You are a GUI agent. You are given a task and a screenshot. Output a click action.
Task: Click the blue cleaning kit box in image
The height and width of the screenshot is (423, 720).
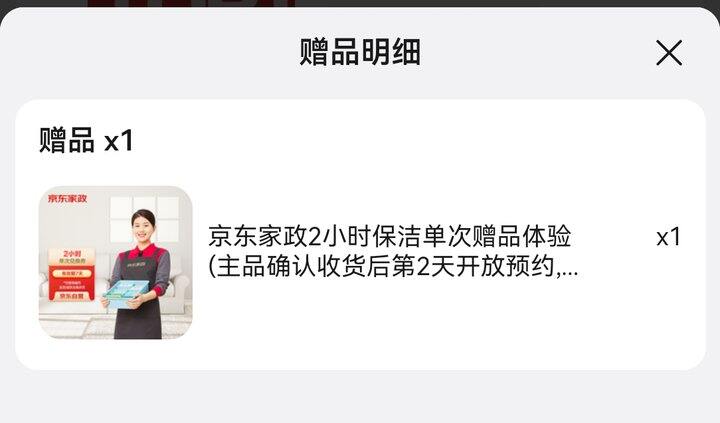(x=126, y=293)
